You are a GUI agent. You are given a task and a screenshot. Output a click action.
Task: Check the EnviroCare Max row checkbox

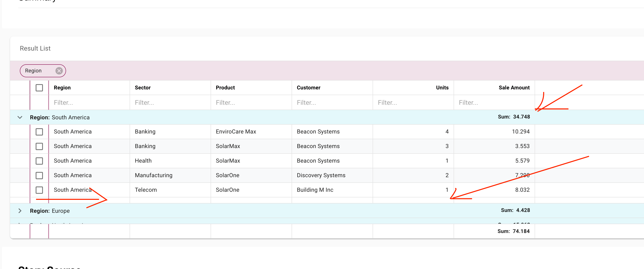pyautogui.click(x=39, y=132)
